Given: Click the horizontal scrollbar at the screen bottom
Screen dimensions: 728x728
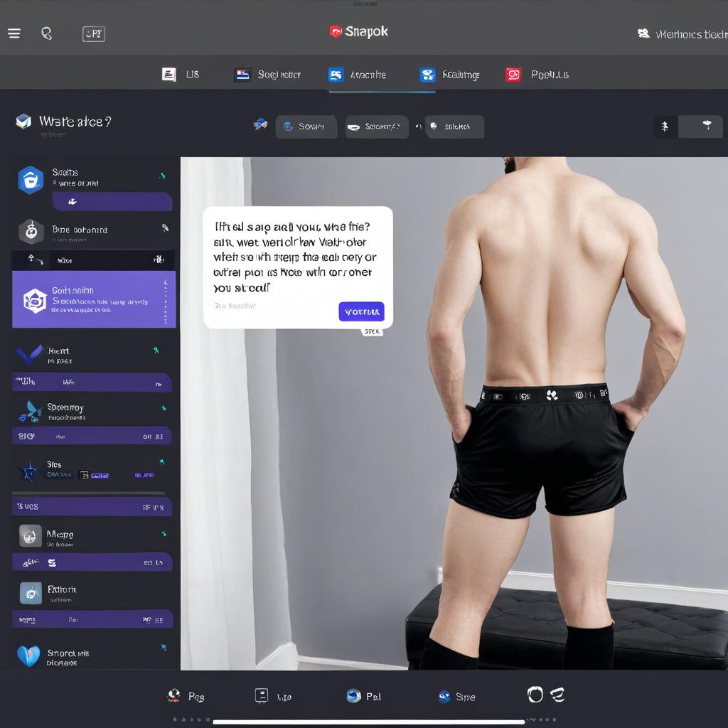Looking at the screenshot, I should (x=368, y=721).
